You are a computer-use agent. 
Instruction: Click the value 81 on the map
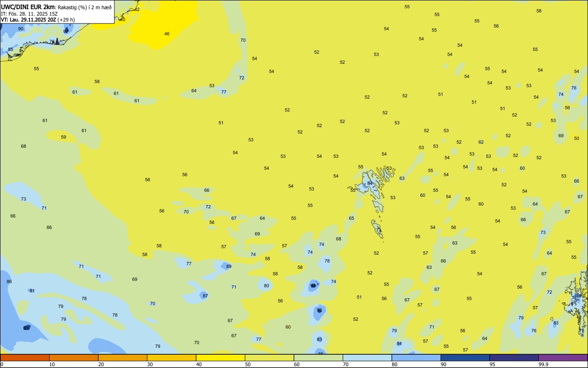pyautogui.click(x=32, y=291)
